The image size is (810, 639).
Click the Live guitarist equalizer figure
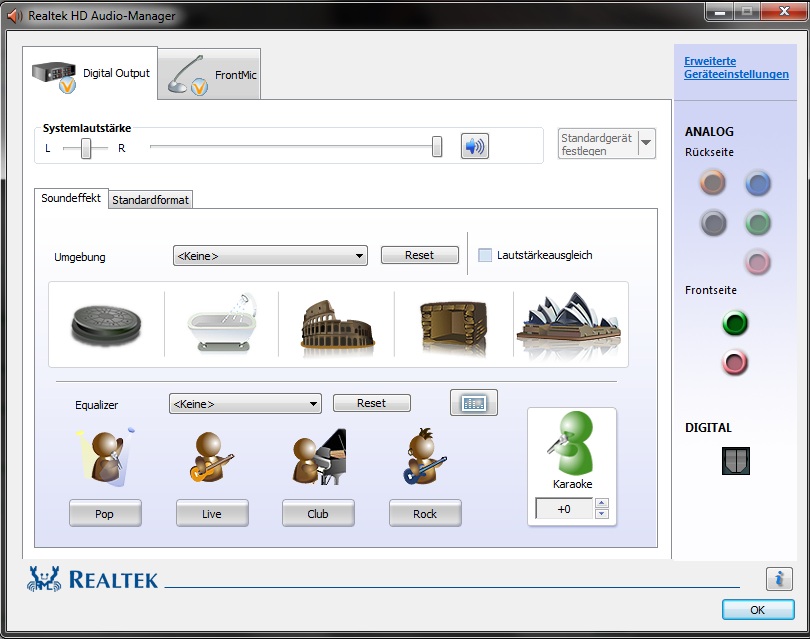click(x=212, y=457)
